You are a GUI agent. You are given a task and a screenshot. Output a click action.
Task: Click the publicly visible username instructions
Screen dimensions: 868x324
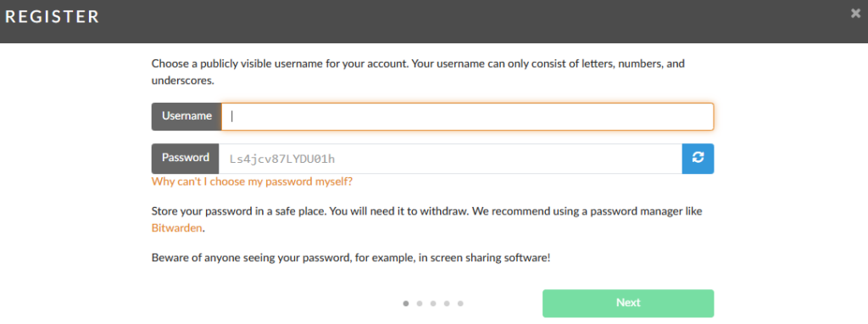(x=418, y=72)
